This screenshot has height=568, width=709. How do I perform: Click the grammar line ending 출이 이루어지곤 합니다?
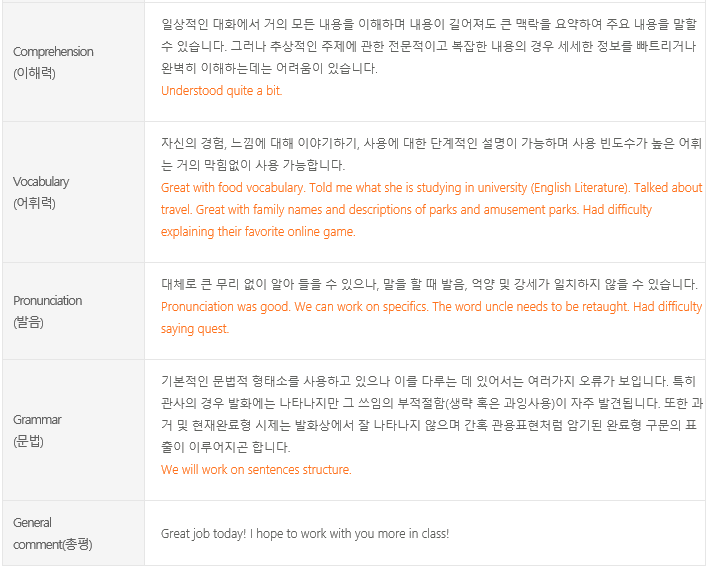click(226, 447)
